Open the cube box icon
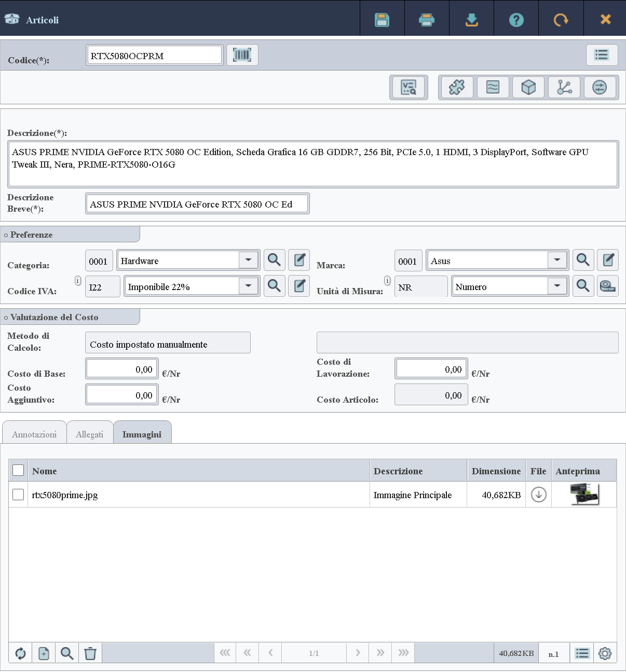Image resolution: width=626 pixels, height=672 pixels. 528,87
